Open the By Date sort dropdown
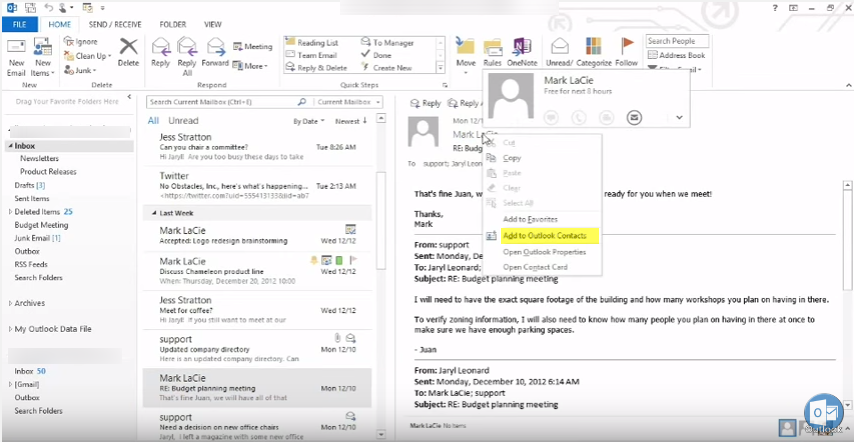 [x=309, y=121]
